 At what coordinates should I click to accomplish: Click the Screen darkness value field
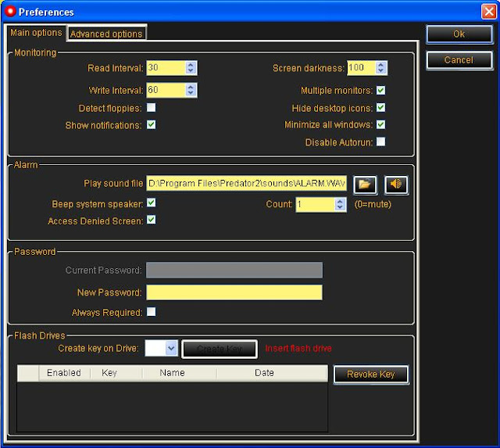(361, 68)
